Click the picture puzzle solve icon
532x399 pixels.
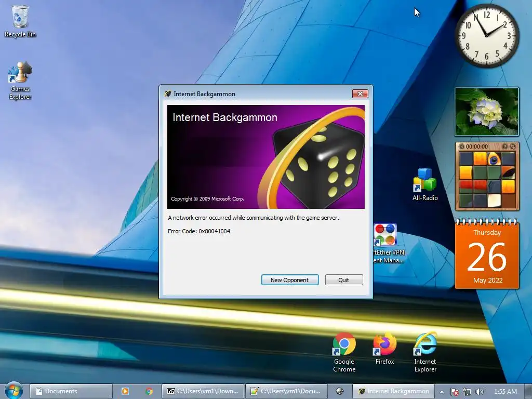(513, 147)
